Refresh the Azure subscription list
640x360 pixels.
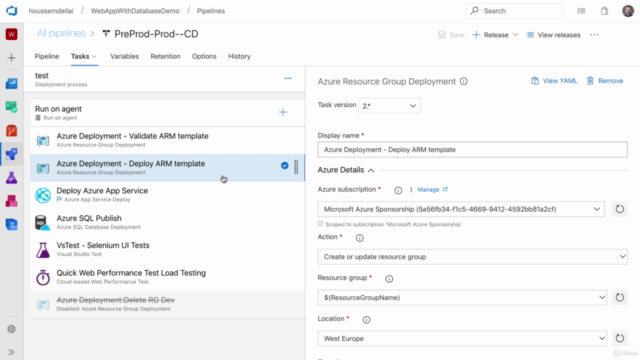pyautogui.click(x=620, y=209)
